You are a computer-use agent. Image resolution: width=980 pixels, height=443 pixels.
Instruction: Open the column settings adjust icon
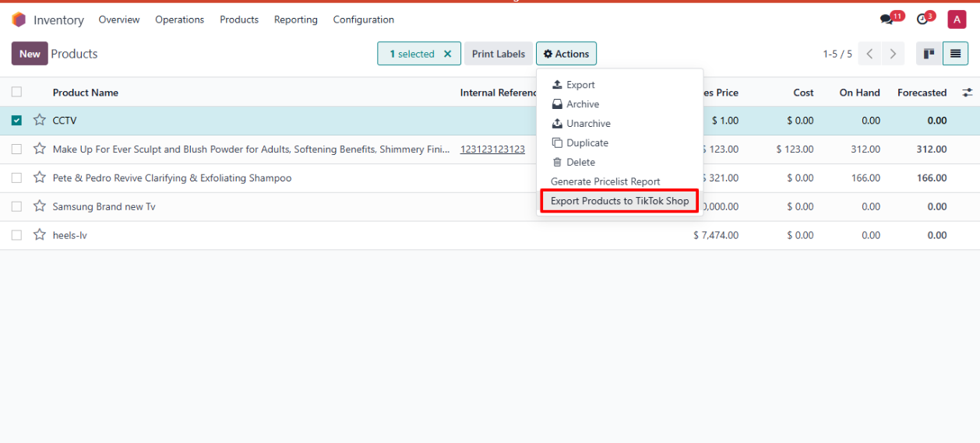click(x=967, y=93)
